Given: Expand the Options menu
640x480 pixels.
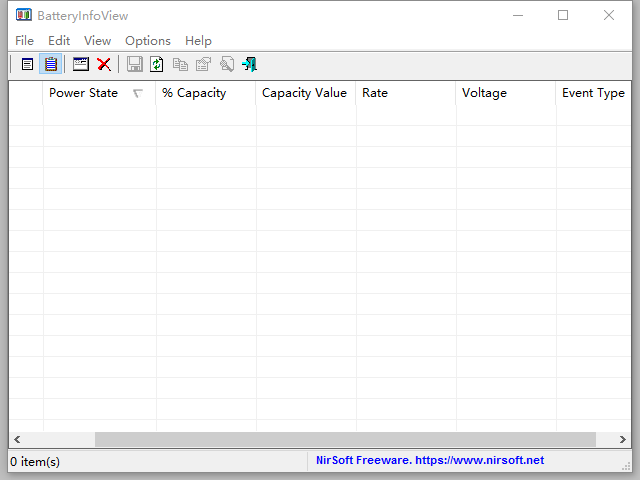Looking at the screenshot, I should [148, 41].
